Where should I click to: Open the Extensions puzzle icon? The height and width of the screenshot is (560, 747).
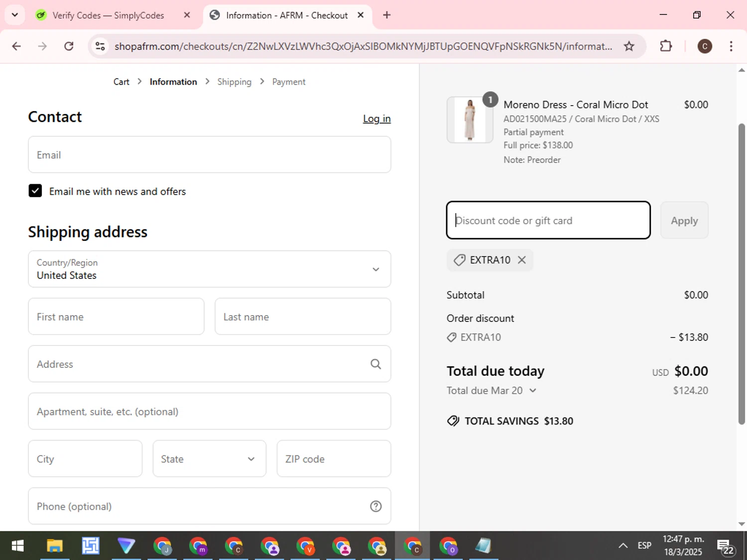click(x=666, y=46)
